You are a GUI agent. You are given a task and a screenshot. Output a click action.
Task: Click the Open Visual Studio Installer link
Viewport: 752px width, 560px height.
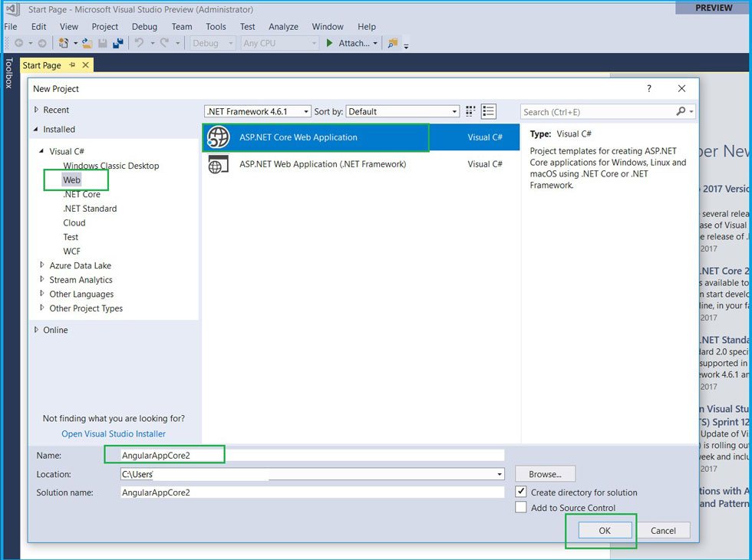[113, 433]
